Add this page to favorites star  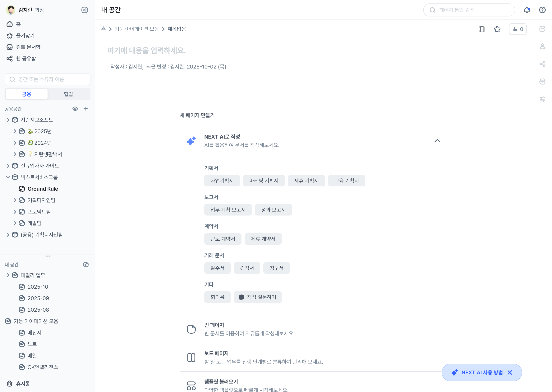pyautogui.click(x=497, y=29)
